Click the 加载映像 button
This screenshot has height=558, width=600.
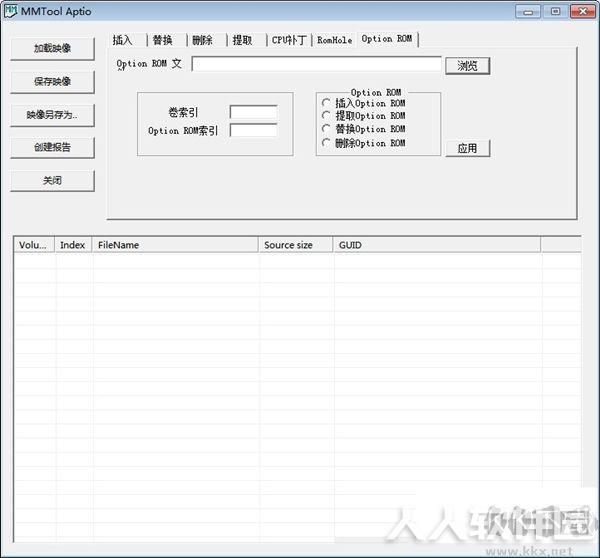tap(52, 49)
